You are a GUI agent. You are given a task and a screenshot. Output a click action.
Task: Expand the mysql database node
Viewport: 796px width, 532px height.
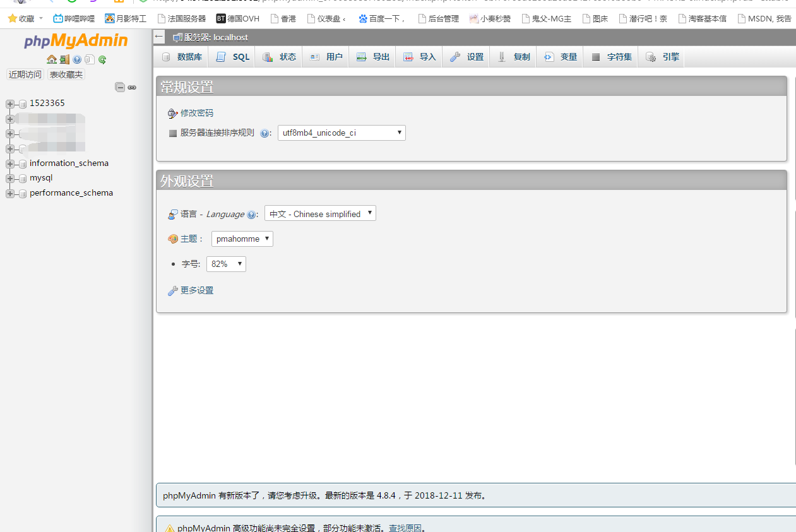click(x=10, y=179)
